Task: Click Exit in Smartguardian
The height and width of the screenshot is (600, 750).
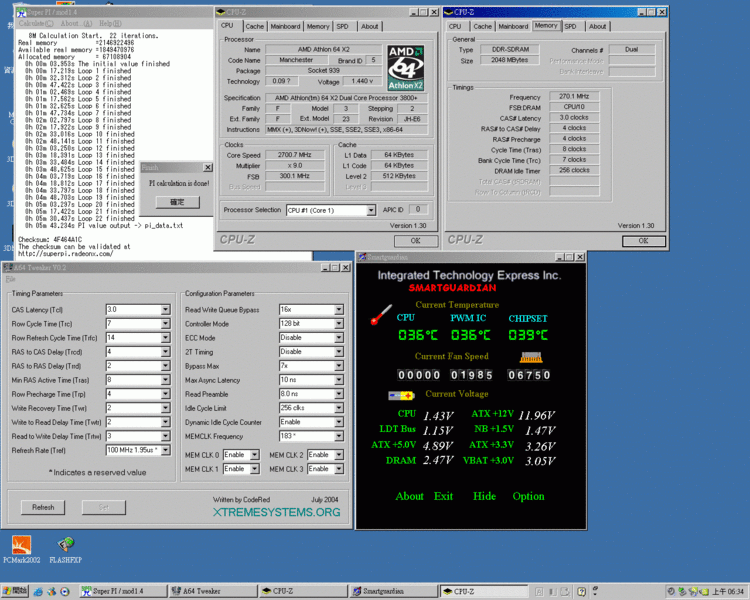Action: pos(443,496)
